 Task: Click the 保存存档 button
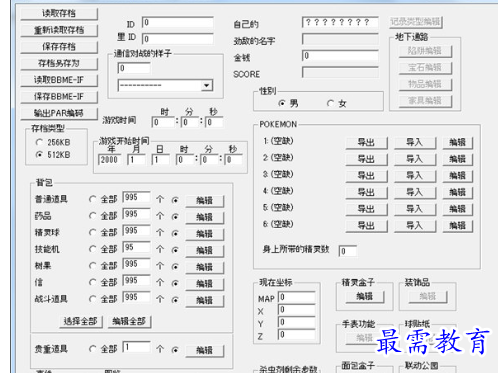point(59,47)
